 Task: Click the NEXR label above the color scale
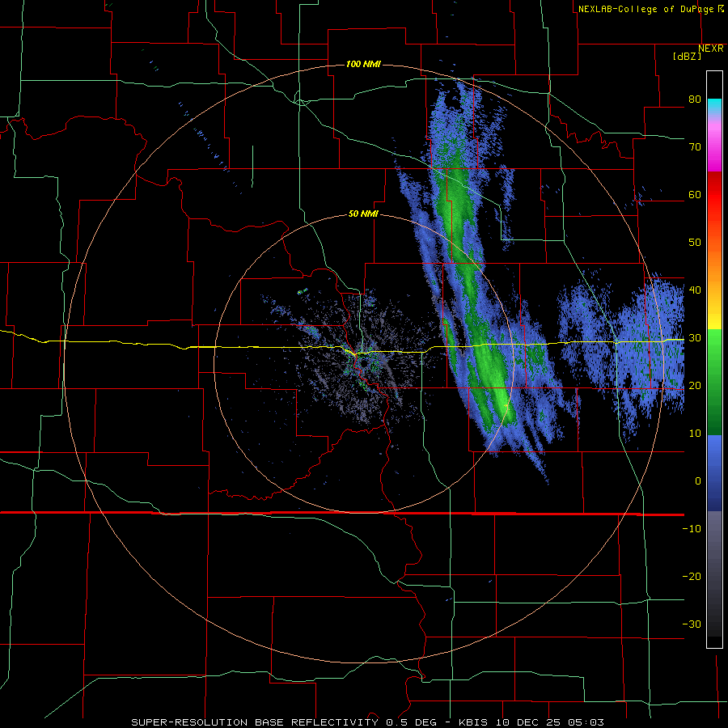[711, 49]
